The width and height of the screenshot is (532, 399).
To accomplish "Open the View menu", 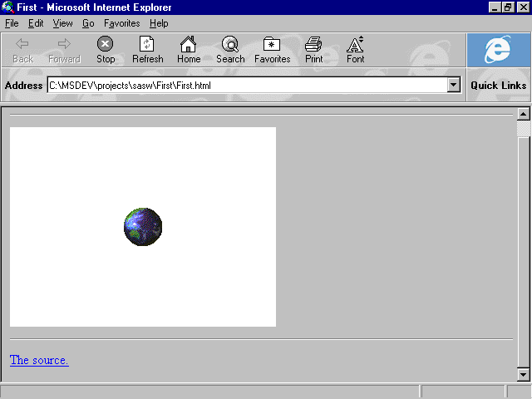I will coord(62,23).
